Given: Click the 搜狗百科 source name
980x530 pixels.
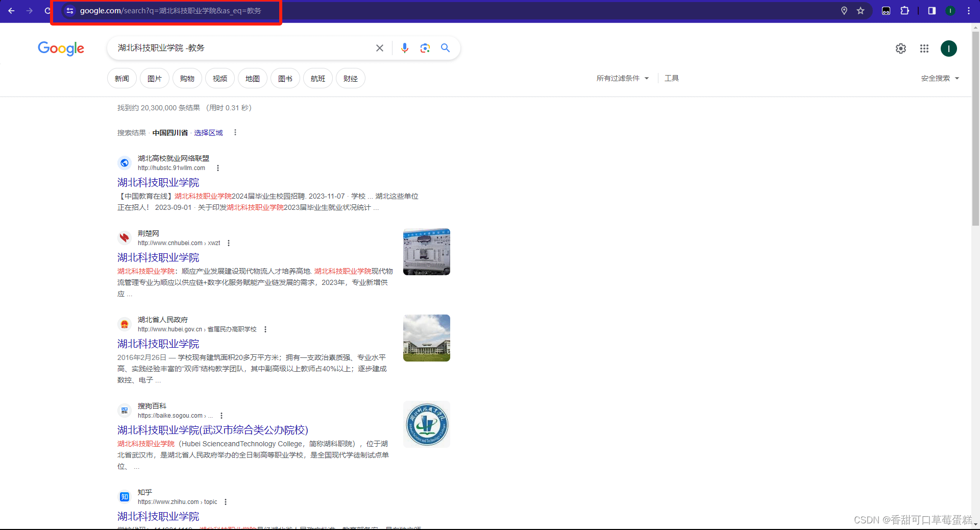Looking at the screenshot, I should [152, 406].
